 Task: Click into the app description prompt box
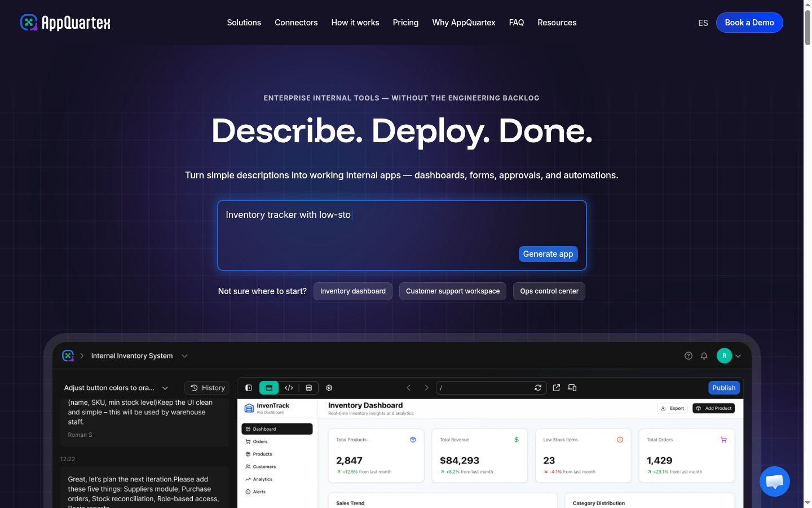pyautogui.click(x=402, y=235)
